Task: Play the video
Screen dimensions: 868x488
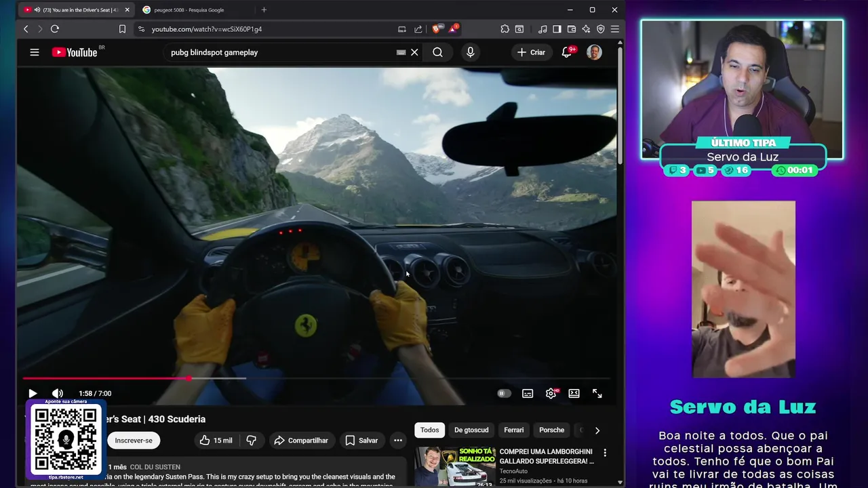Action: (x=32, y=393)
